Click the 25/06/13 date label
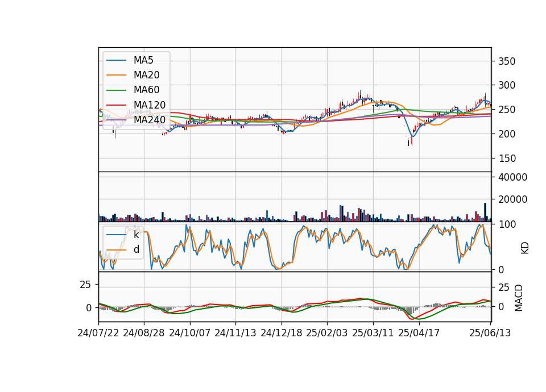The width and height of the screenshot is (546, 392). 490,333
